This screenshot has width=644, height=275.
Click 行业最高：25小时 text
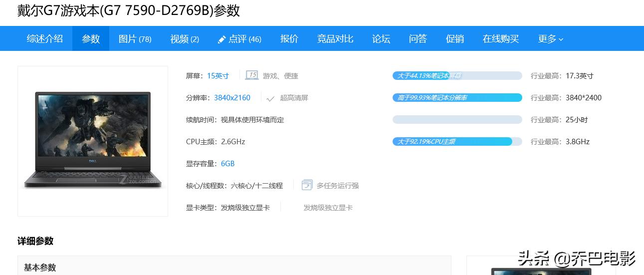[x=559, y=120]
